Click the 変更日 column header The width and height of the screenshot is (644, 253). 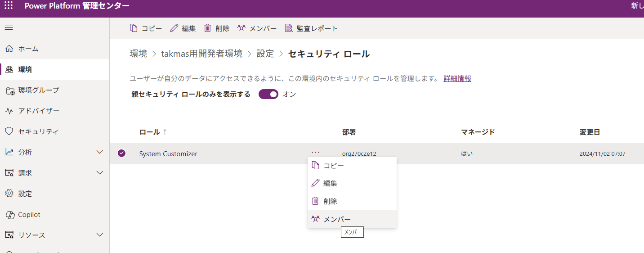tap(590, 132)
